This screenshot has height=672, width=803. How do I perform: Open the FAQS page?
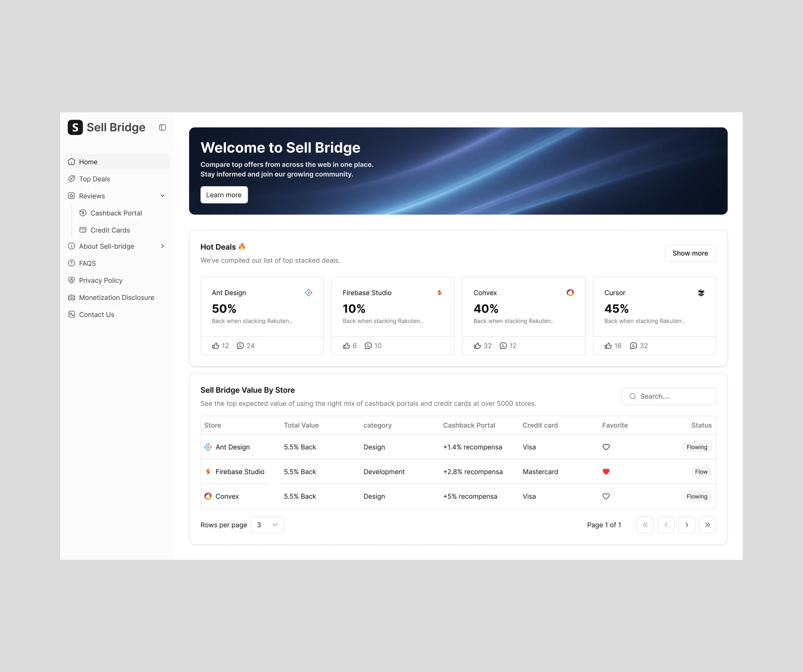click(x=117, y=263)
